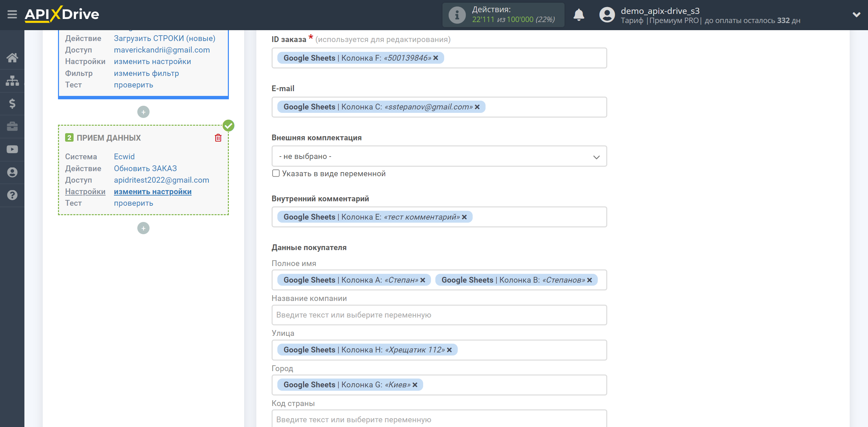Click the Ecwid system link
Viewport: 868px width, 427px height.
(124, 157)
